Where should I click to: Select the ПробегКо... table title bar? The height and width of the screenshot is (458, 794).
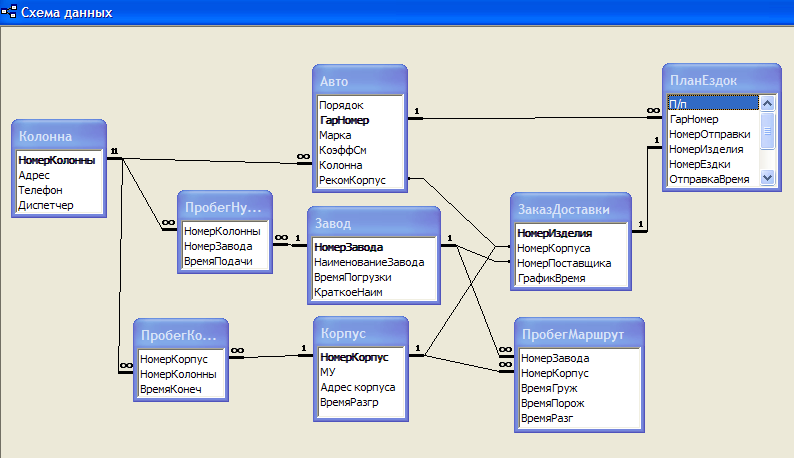coord(181,335)
